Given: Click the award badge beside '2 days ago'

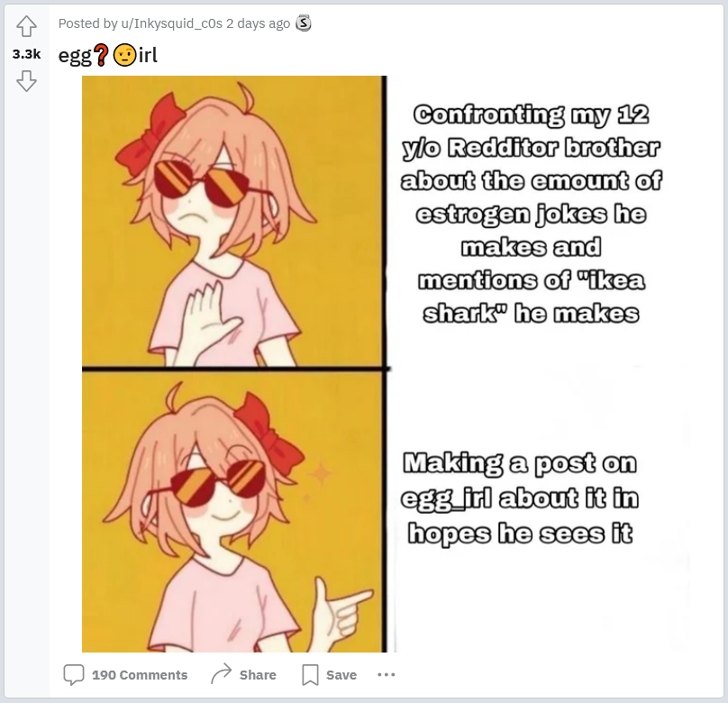Looking at the screenshot, I should click(304, 23).
